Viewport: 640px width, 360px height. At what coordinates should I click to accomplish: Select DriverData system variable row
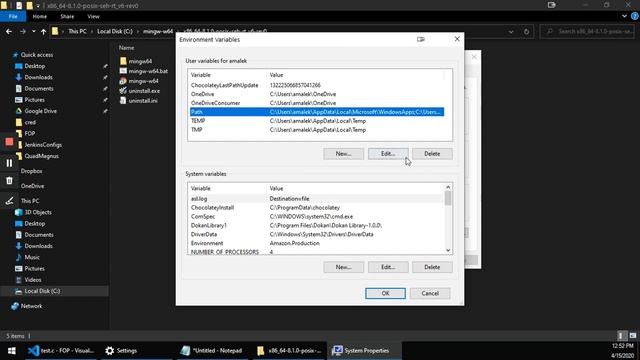pos(317,234)
